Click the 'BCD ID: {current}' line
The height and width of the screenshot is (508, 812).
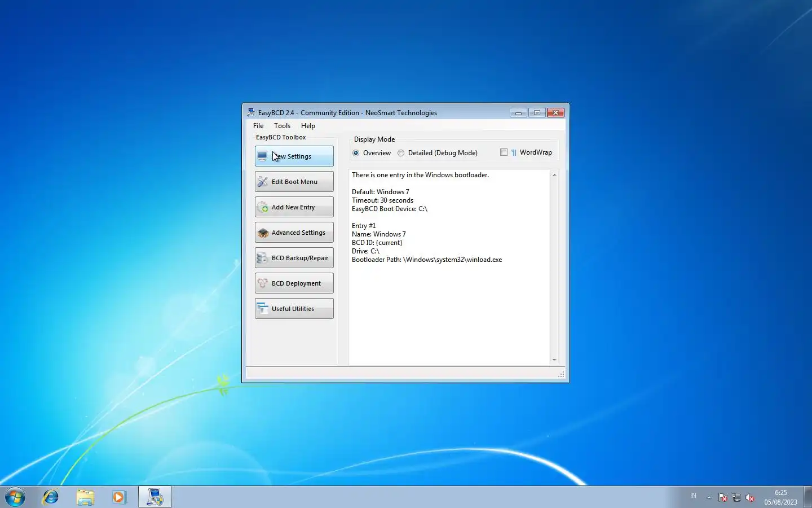(377, 243)
